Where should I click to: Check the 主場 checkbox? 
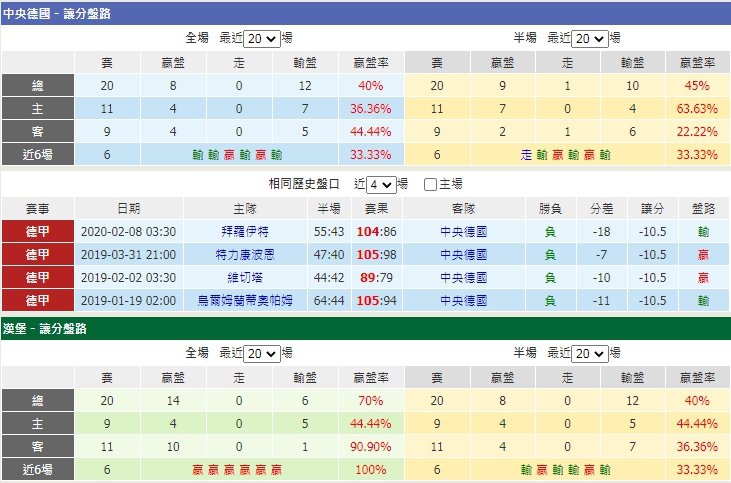click(x=430, y=185)
